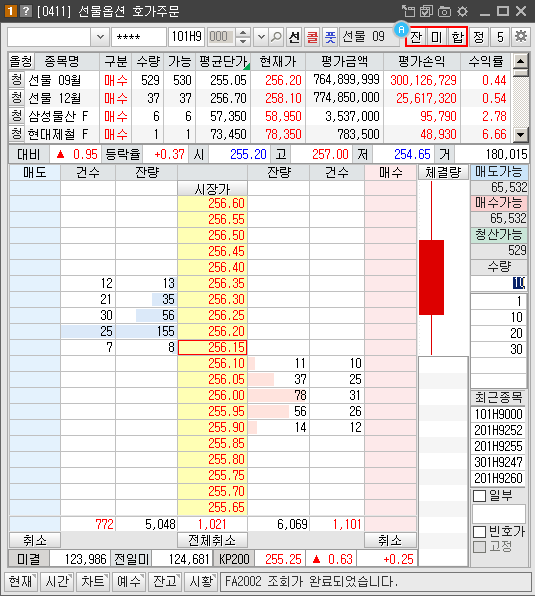Toggle the 빈호가 checkbox
The image size is (535, 596).
tap(480, 532)
